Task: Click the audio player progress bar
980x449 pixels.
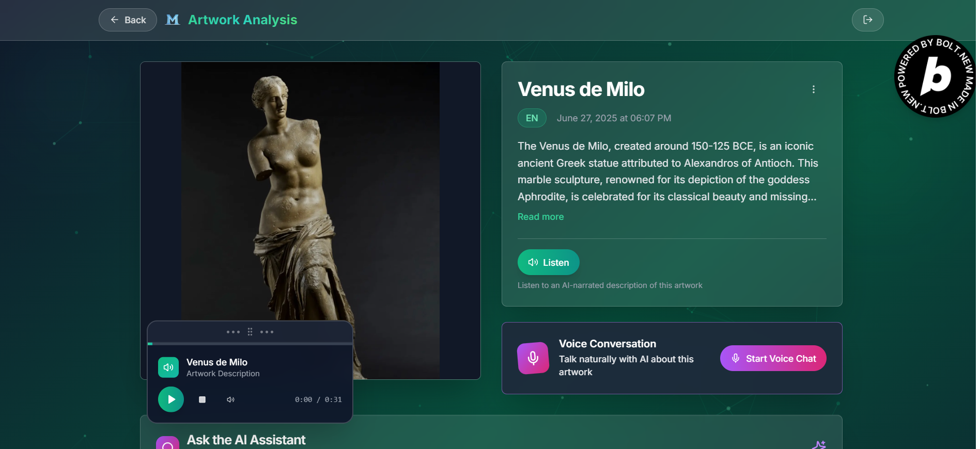Action: point(250,344)
